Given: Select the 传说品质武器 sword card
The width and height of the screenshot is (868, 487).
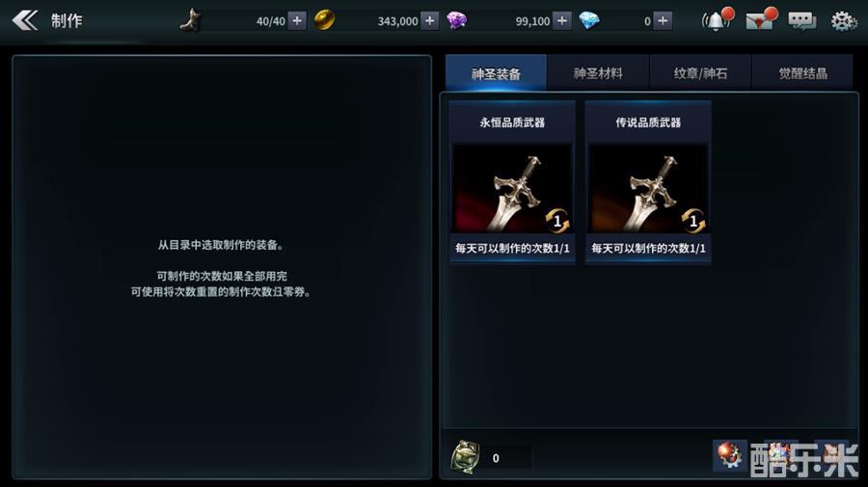Looking at the screenshot, I should [648, 182].
